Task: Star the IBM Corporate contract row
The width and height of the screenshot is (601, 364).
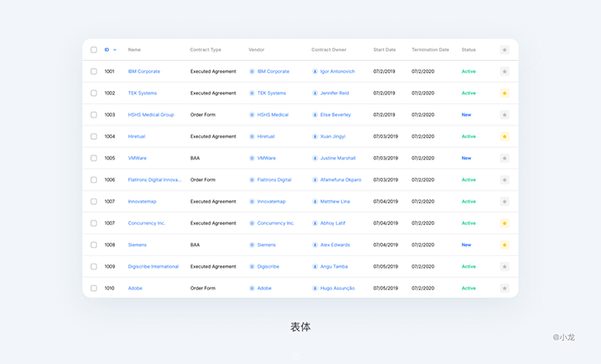Action: click(505, 71)
